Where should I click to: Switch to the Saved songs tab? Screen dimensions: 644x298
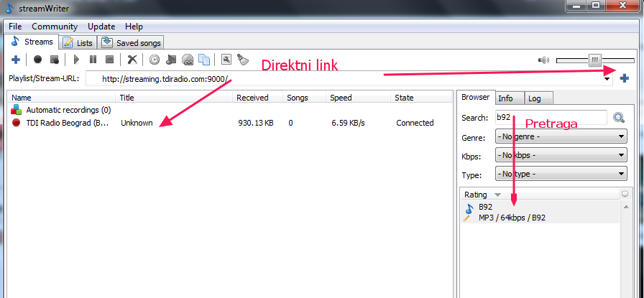pyautogui.click(x=132, y=42)
